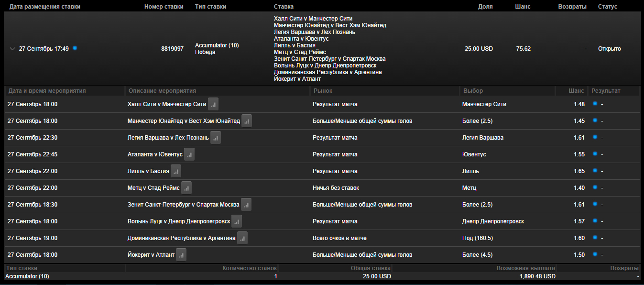Open stats icon for Халл Сити v Манчестер Сити
The height and width of the screenshot is (285, 644).
coord(213,104)
